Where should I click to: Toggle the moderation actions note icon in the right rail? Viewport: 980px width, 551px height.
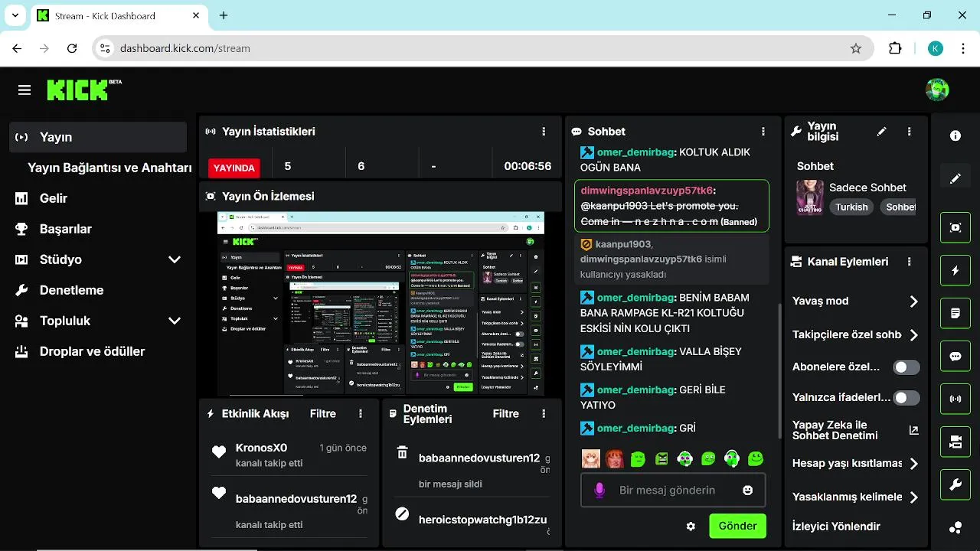coord(955,313)
